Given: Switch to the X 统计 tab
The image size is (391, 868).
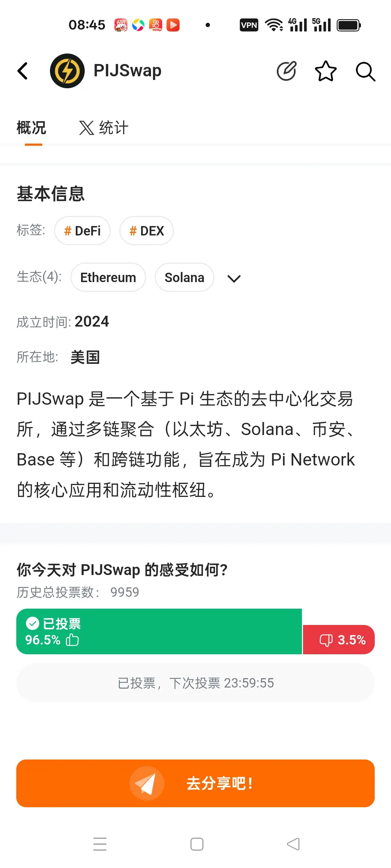Looking at the screenshot, I should tap(104, 128).
